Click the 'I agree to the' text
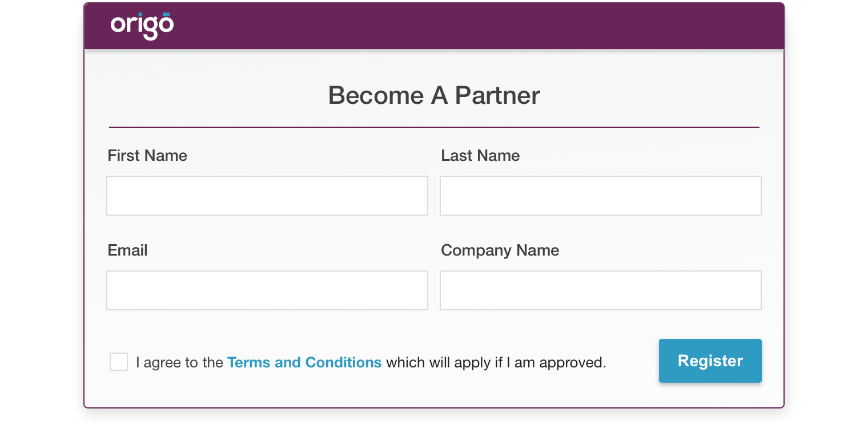 [x=179, y=362]
